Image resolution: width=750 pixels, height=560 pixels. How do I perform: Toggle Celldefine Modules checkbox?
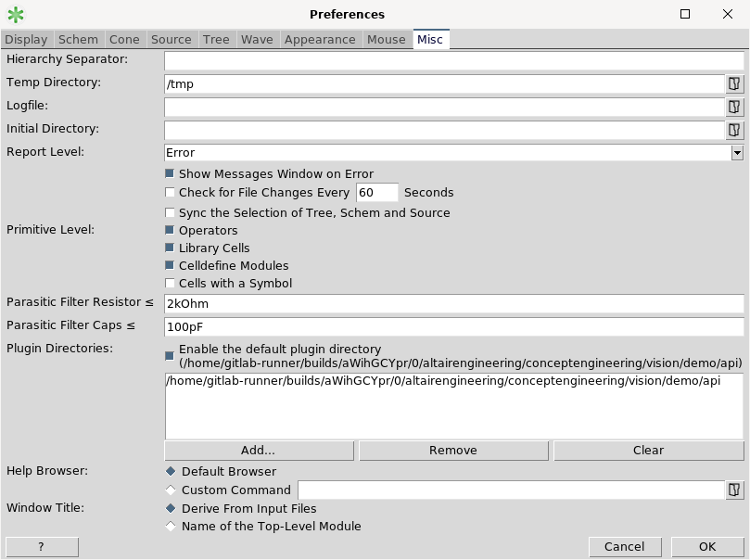click(170, 265)
